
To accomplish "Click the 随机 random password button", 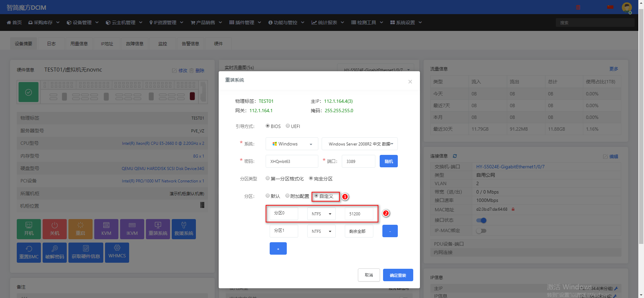I will [x=389, y=161].
